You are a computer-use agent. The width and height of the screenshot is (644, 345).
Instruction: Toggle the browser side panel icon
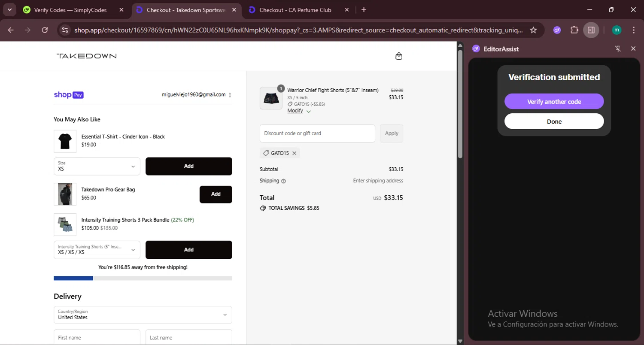click(591, 30)
